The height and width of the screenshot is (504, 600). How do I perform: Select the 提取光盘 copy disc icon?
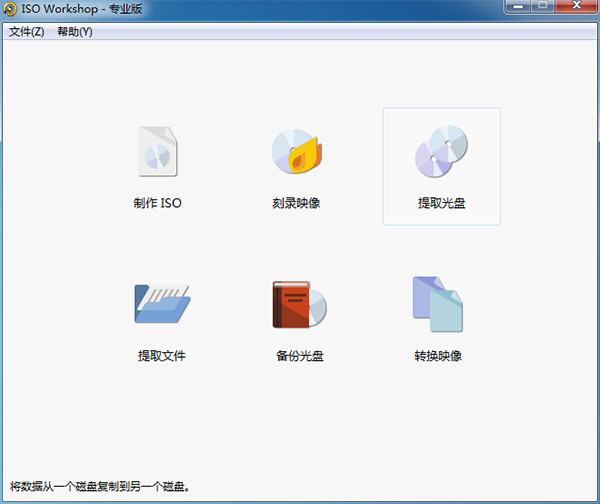point(441,151)
